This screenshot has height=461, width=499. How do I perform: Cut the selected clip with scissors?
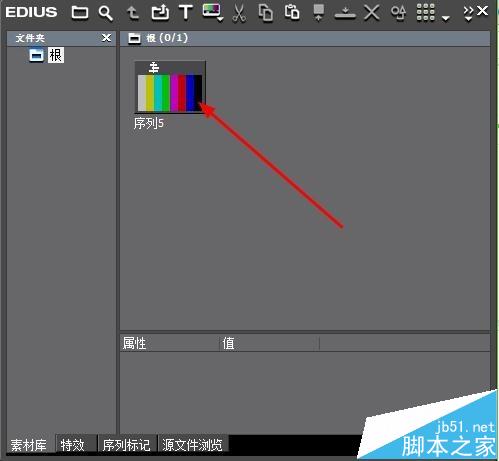coord(239,13)
